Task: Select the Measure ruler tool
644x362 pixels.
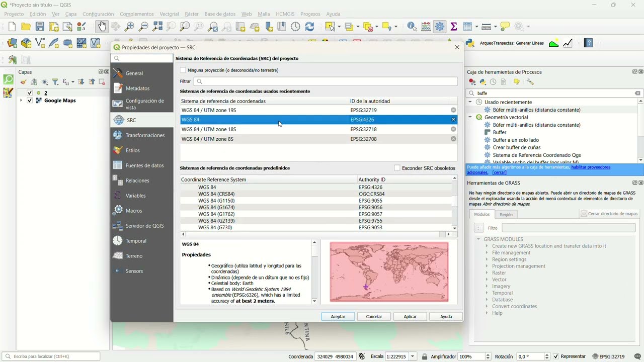Action: [486, 27]
